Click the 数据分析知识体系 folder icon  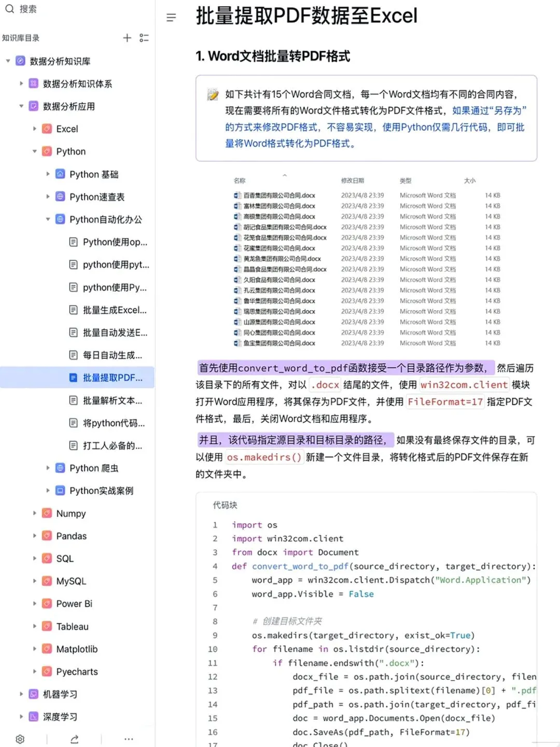point(33,84)
